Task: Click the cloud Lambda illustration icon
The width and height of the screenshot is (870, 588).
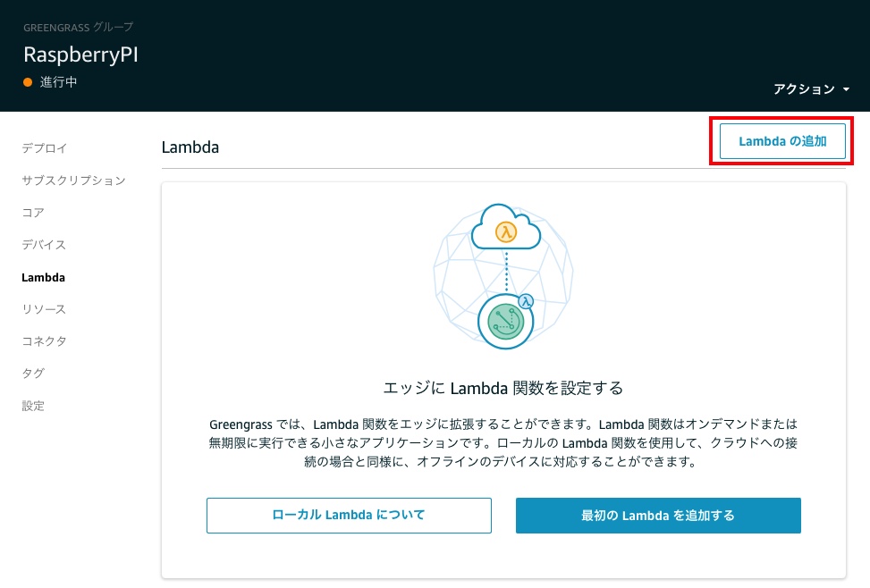Action: (506, 228)
